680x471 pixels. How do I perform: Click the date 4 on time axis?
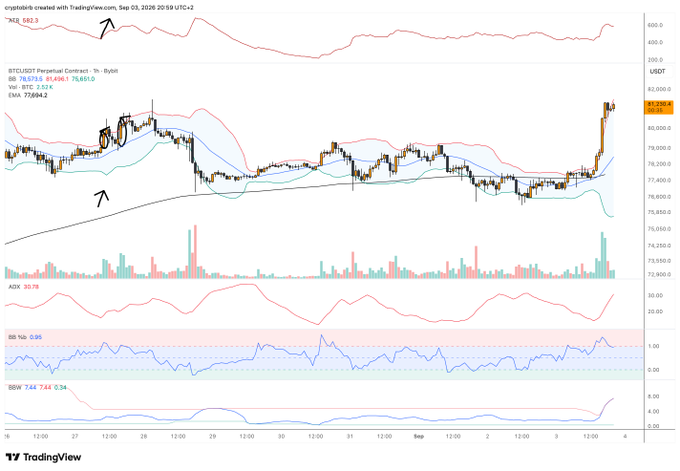(x=625, y=436)
